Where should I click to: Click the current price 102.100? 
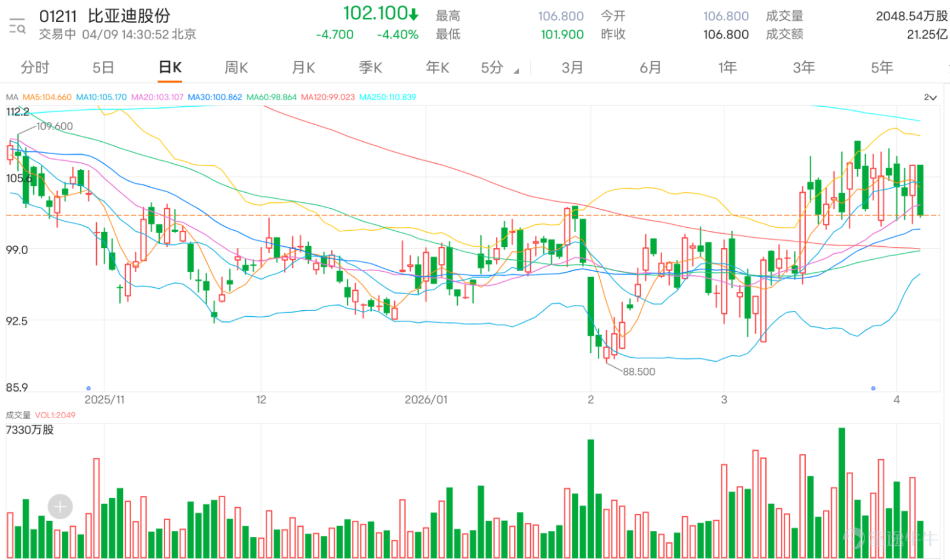[375, 13]
